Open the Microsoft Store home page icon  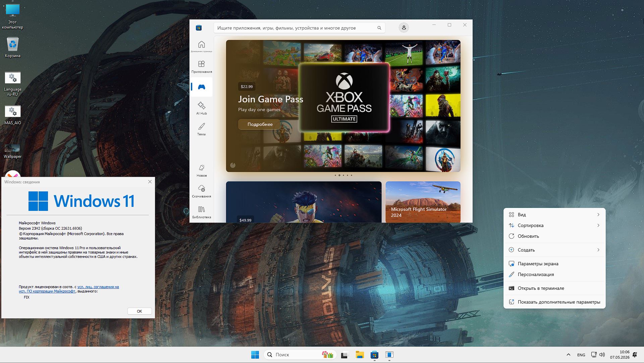pyautogui.click(x=201, y=46)
